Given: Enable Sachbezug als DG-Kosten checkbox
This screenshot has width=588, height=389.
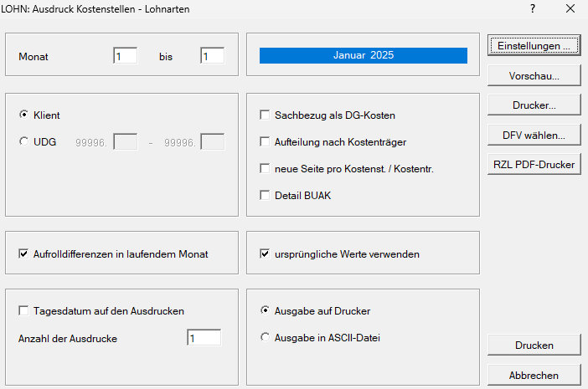Looking at the screenshot, I should coord(266,115).
